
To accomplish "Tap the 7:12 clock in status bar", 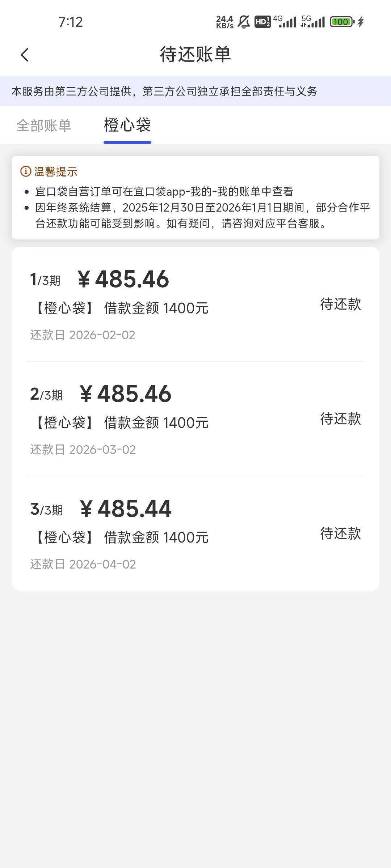I will (71, 22).
